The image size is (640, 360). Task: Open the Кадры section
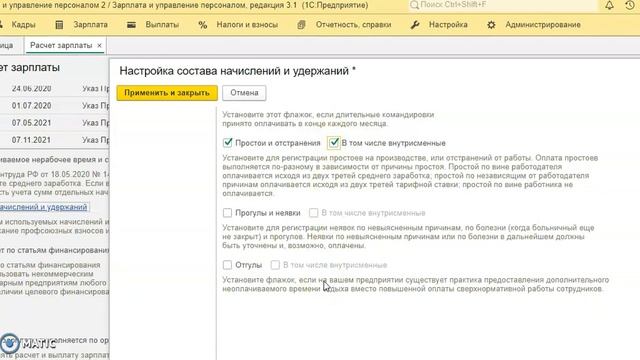tap(23, 25)
